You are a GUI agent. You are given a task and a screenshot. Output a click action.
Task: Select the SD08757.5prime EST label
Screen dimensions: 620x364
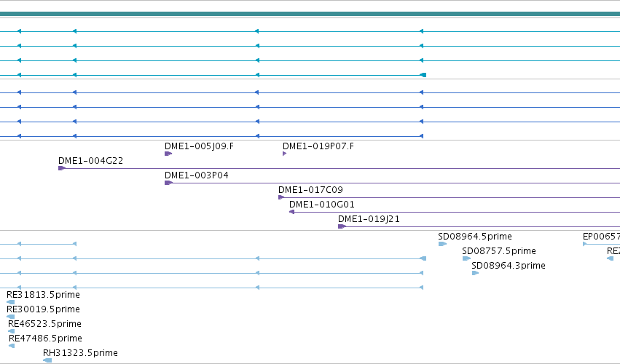(499, 251)
